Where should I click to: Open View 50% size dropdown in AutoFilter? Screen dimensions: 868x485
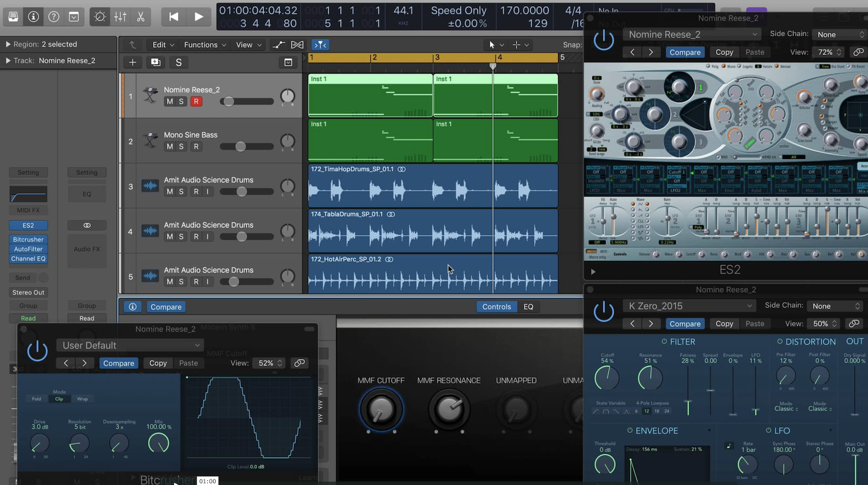(x=824, y=324)
